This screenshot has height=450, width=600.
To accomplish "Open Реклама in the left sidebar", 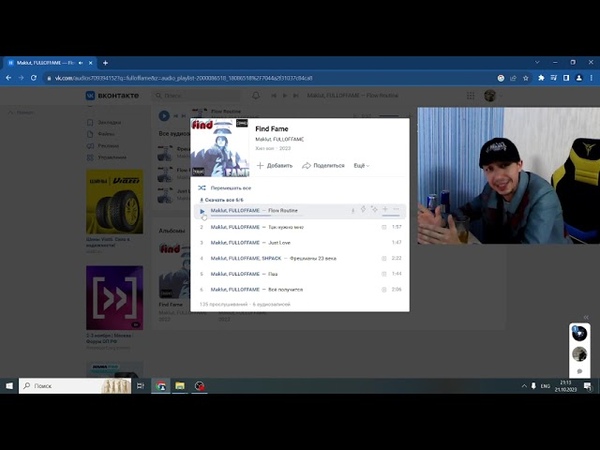I will 103,146.
